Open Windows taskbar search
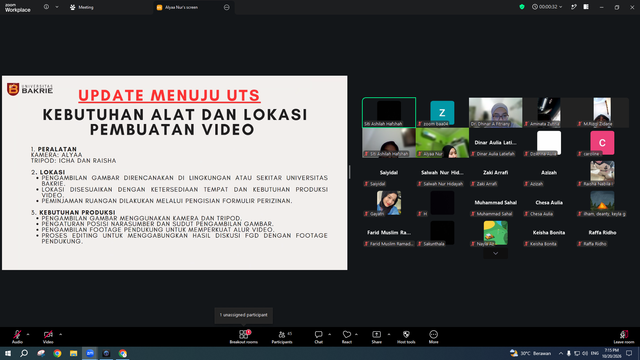Screen dimensions: 640x360 24,353
